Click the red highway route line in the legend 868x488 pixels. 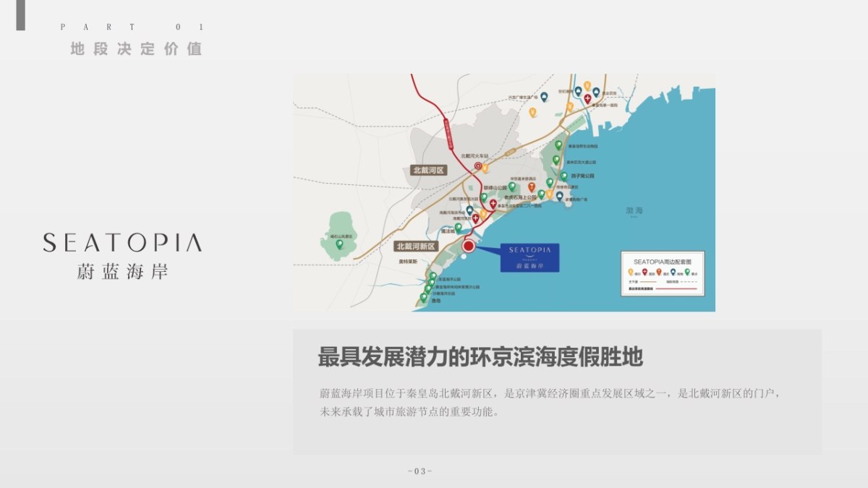676,288
